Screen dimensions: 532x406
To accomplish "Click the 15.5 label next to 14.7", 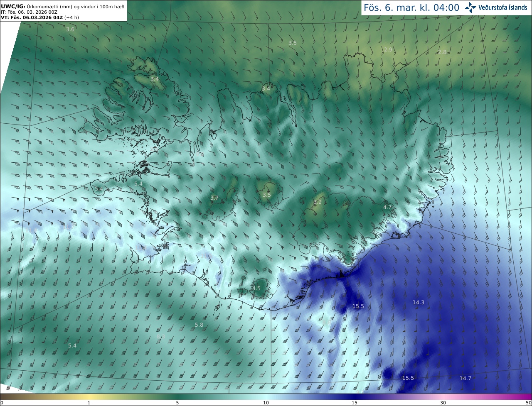I will pyautogui.click(x=408, y=378).
